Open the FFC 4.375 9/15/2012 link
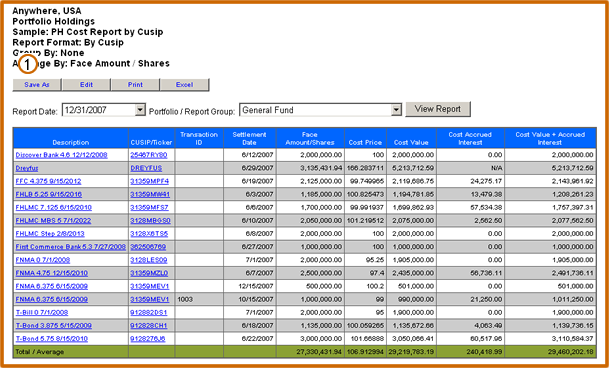Screen dimensions: 609x368 point(48,181)
